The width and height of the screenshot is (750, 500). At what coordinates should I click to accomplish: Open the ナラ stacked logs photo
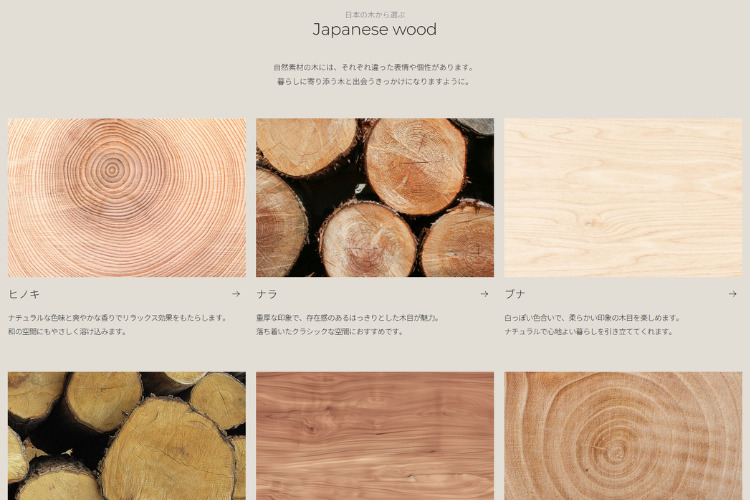tap(375, 197)
